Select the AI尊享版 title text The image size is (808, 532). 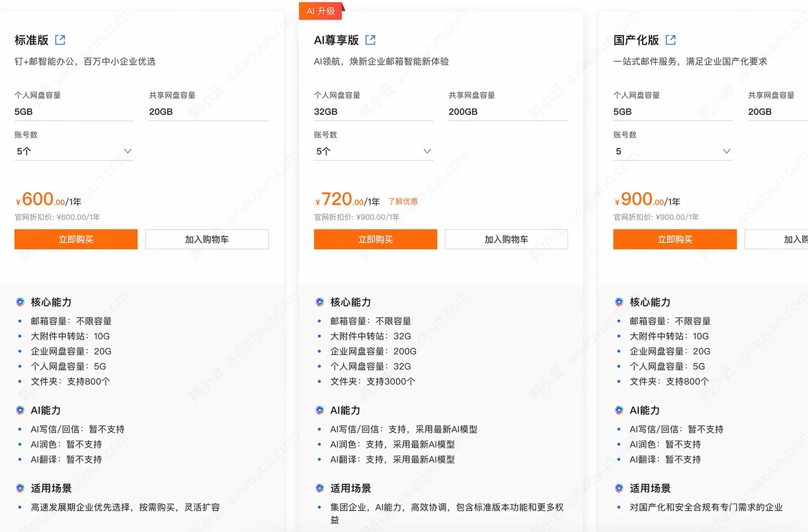tap(336, 40)
